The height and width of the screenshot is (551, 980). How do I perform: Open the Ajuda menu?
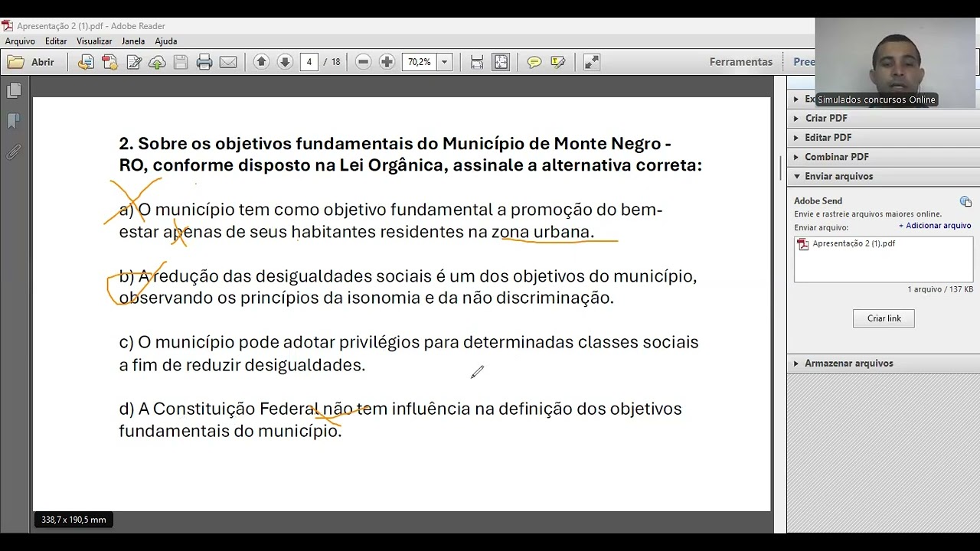pos(166,41)
